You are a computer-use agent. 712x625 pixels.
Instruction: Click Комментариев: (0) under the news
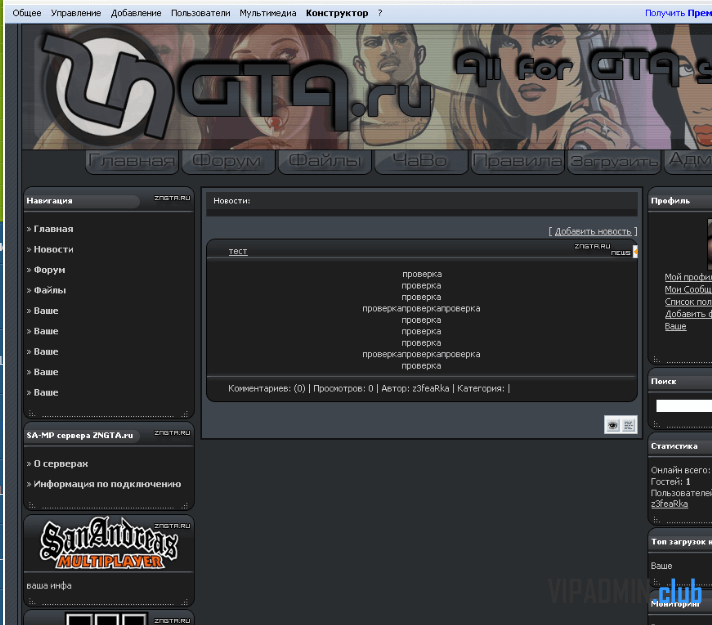coord(267,388)
